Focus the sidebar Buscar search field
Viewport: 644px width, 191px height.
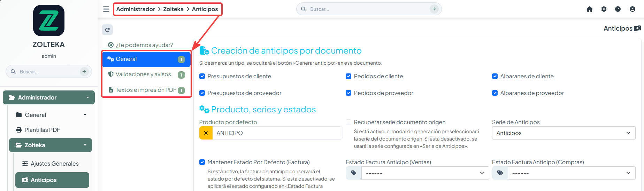49,72
